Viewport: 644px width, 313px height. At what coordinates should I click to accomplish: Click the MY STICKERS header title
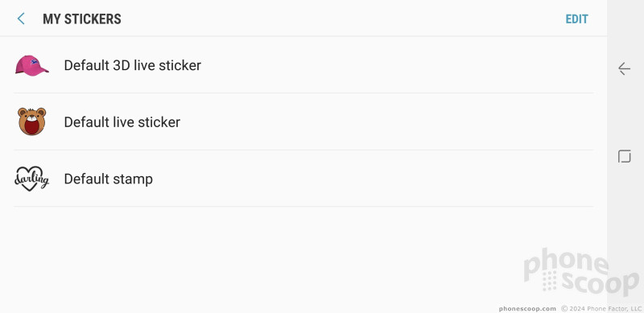pyautogui.click(x=82, y=19)
